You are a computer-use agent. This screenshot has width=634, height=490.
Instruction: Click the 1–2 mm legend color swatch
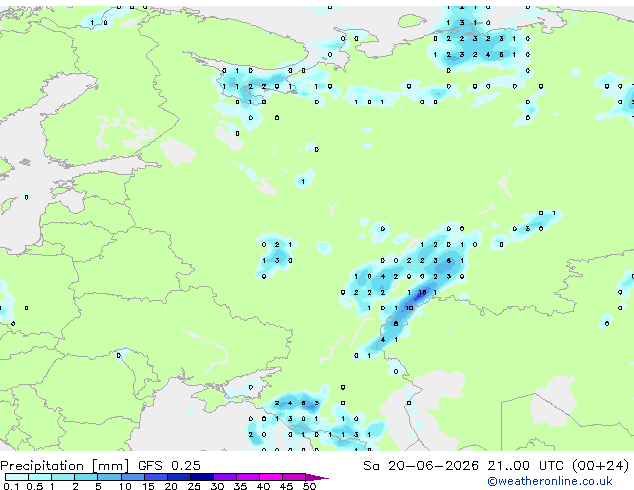(x=63, y=477)
